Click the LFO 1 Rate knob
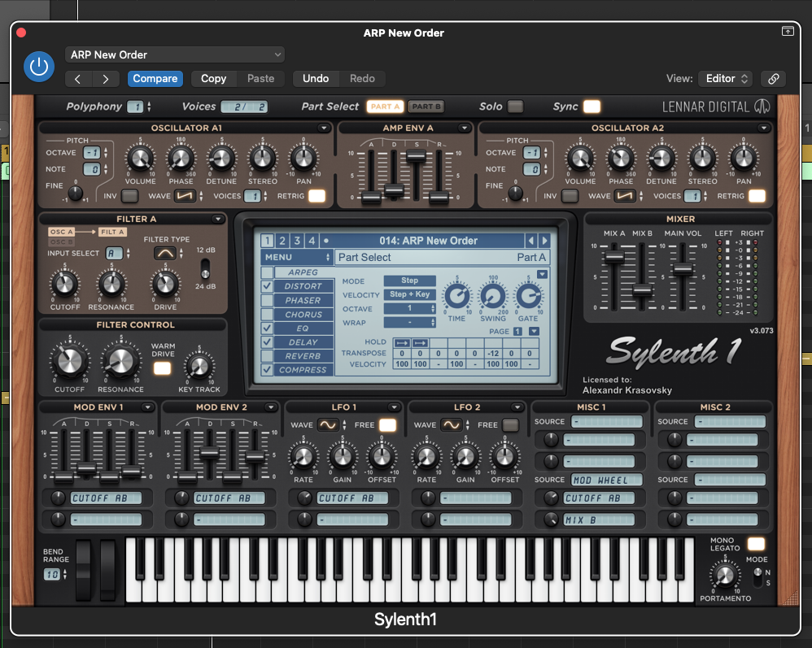The width and height of the screenshot is (812, 648). [303, 456]
